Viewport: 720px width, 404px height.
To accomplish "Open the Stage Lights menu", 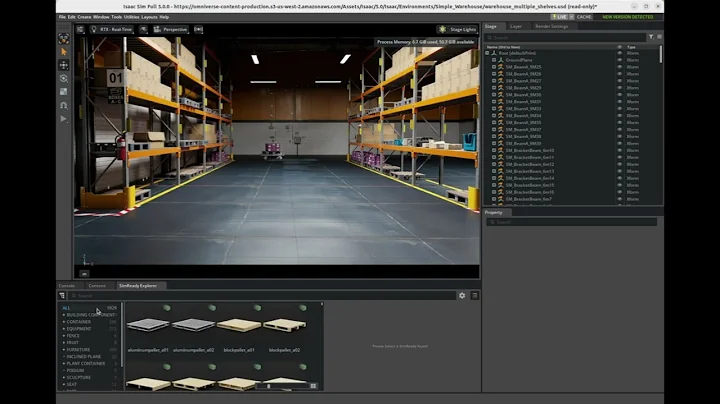I will (457, 29).
